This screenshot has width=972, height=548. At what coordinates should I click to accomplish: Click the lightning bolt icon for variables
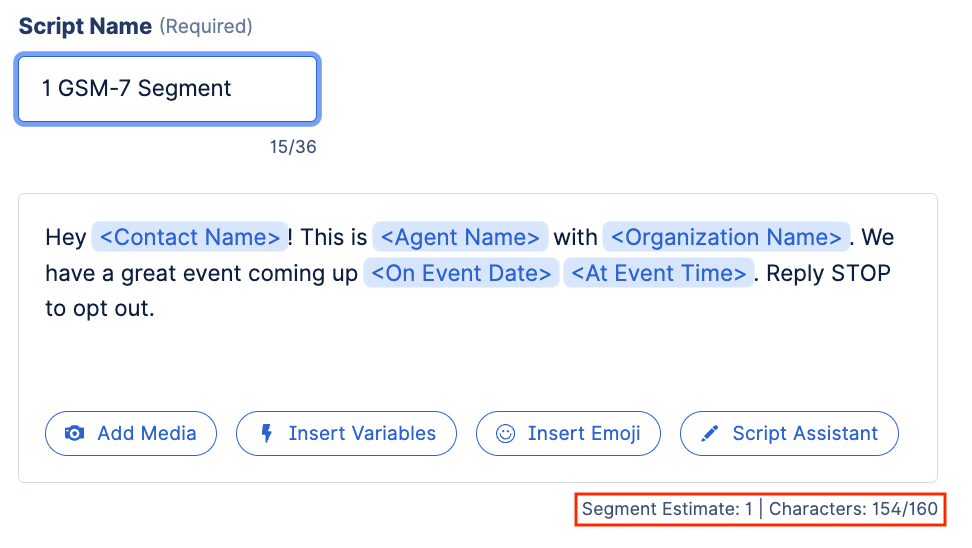267,433
